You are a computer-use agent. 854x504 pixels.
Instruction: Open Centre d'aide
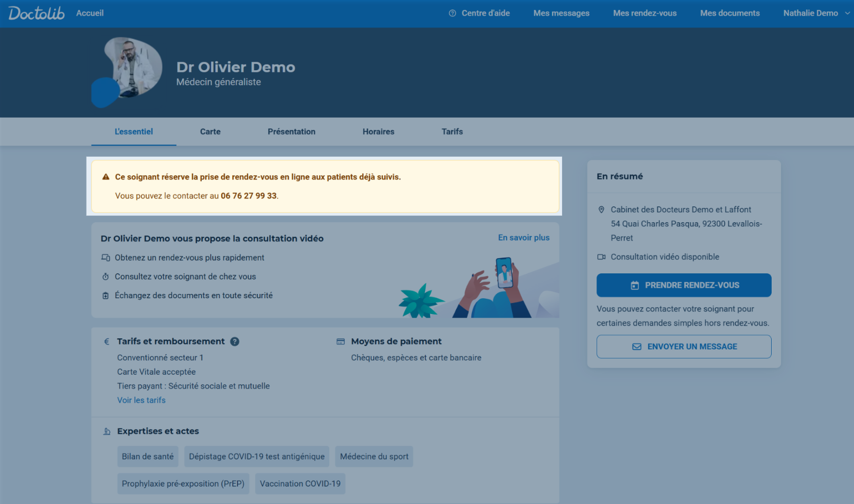click(x=486, y=13)
